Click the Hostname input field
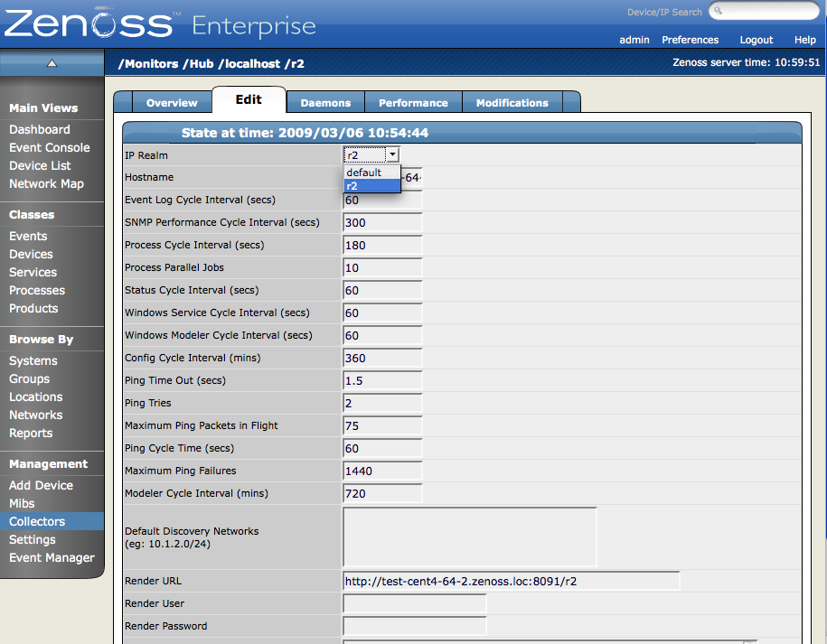 pyautogui.click(x=382, y=178)
